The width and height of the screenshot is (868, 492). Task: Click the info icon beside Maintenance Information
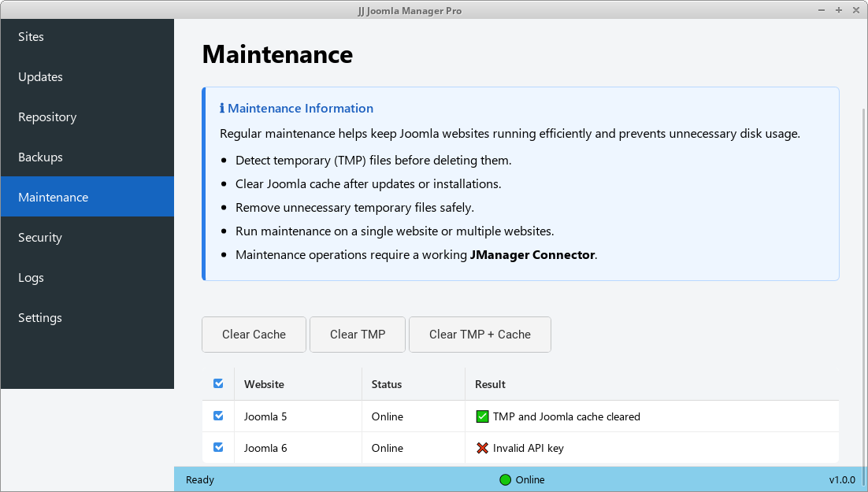point(222,109)
